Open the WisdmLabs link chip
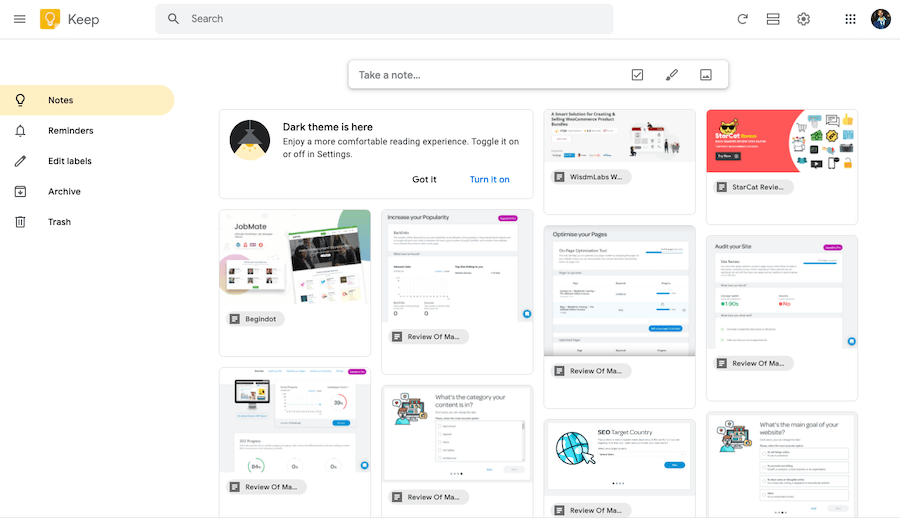Image resolution: width=900 pixels, height=518 pixels. [x=591, y=177]
